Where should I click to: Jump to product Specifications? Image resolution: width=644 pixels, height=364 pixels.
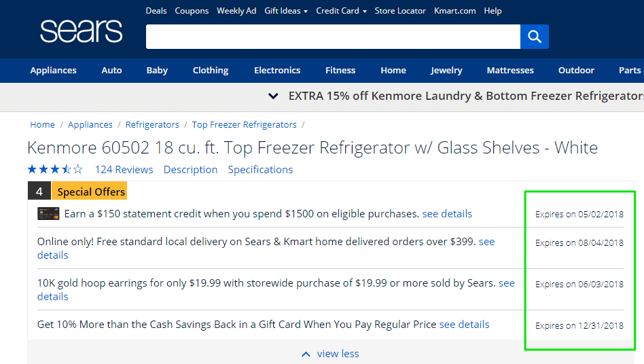(x=260, y=170)
